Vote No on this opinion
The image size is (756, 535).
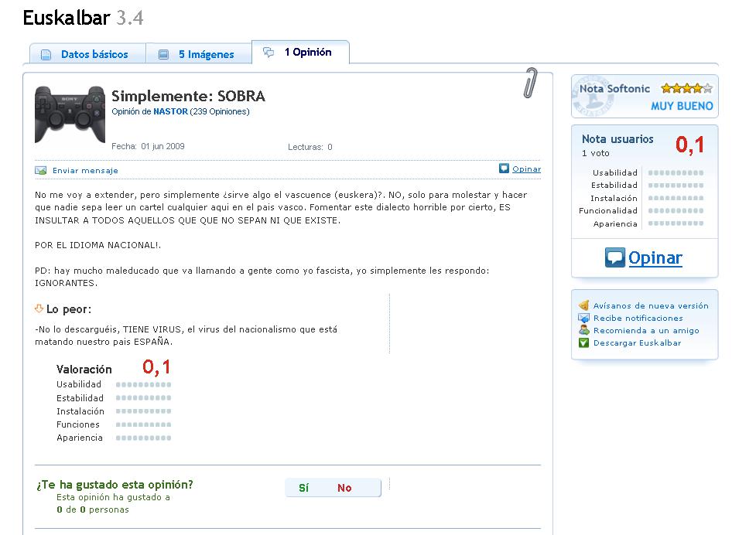click(344, 488)
